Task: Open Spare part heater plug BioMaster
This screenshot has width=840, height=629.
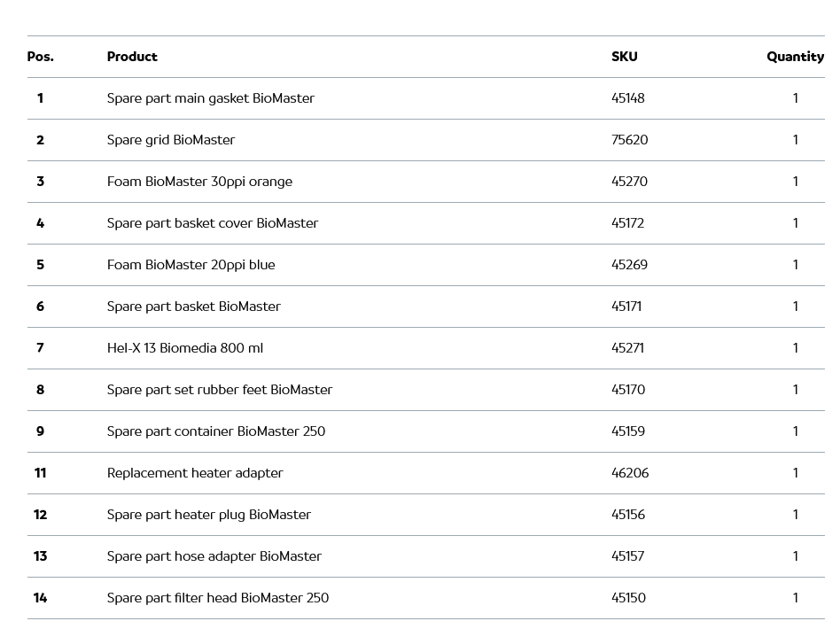Action: point(208,515)
